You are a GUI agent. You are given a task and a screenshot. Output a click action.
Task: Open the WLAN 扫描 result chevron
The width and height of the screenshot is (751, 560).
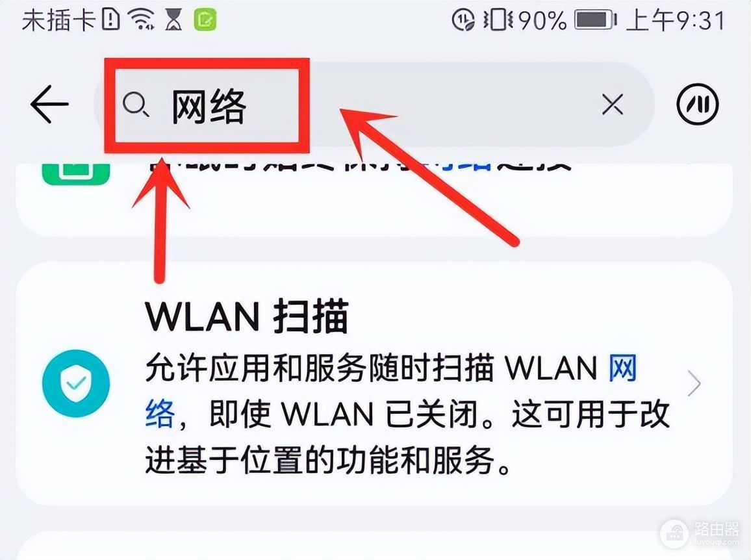pos(694,383)
